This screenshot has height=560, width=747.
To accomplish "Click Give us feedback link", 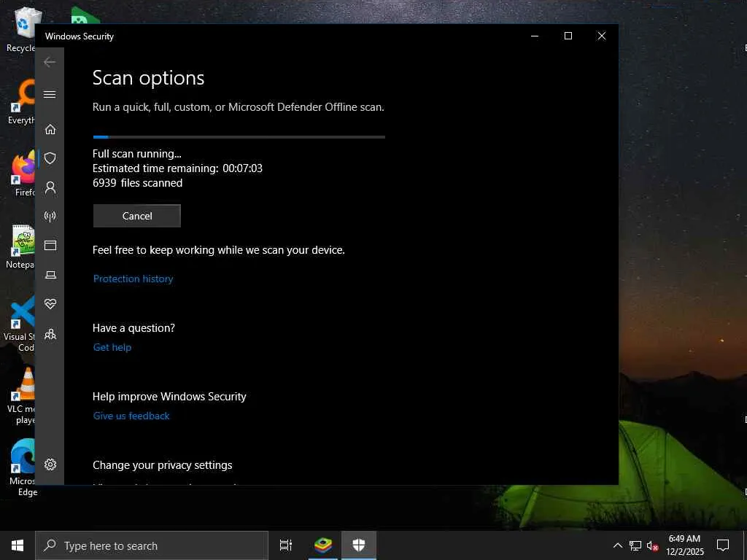I will click(x=131, y=416).
